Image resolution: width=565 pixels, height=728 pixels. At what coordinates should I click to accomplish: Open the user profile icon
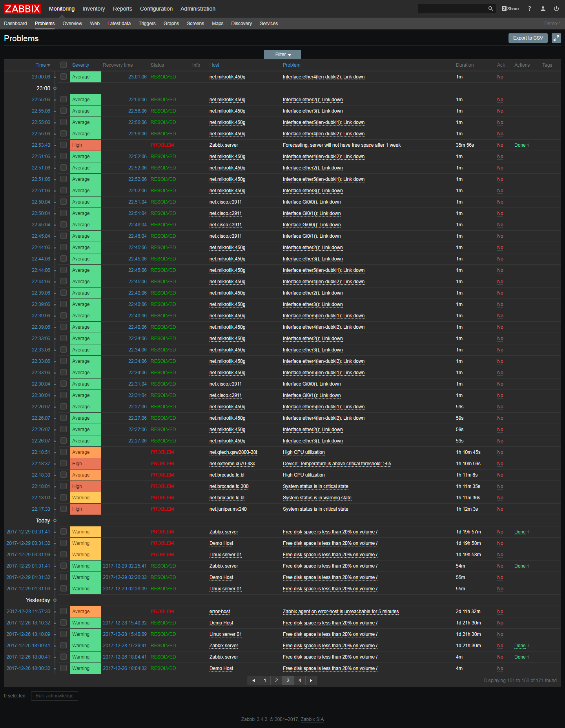click(543, 9)
